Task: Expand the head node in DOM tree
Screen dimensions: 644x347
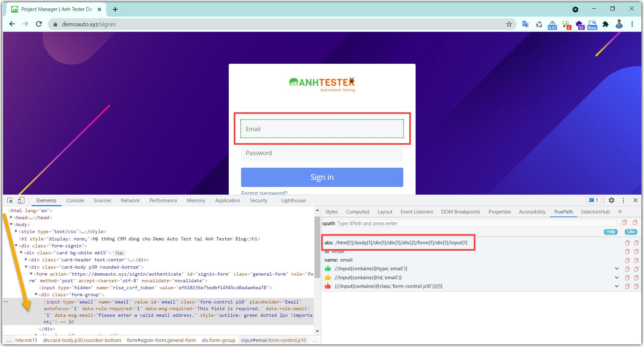Action: (x=11, y=217)
